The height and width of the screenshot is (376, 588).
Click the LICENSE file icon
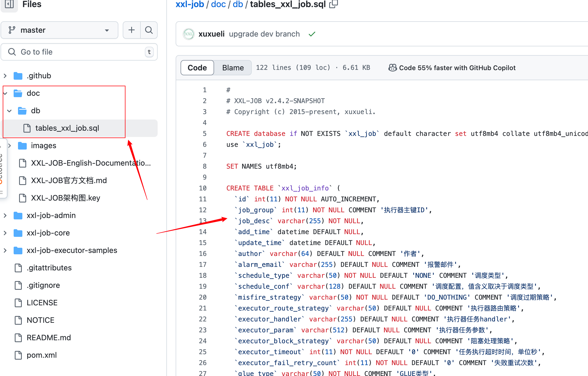(x=18, y=303)
